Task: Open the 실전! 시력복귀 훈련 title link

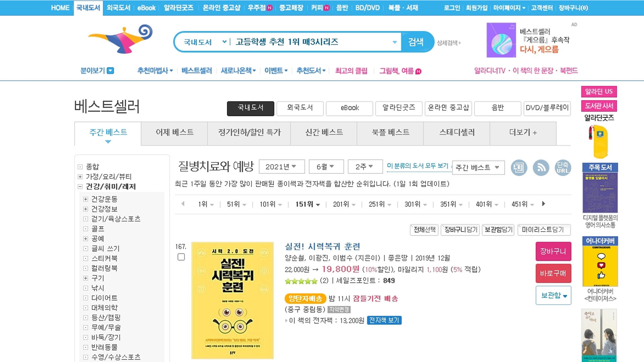Action: (x=322, y=246)
